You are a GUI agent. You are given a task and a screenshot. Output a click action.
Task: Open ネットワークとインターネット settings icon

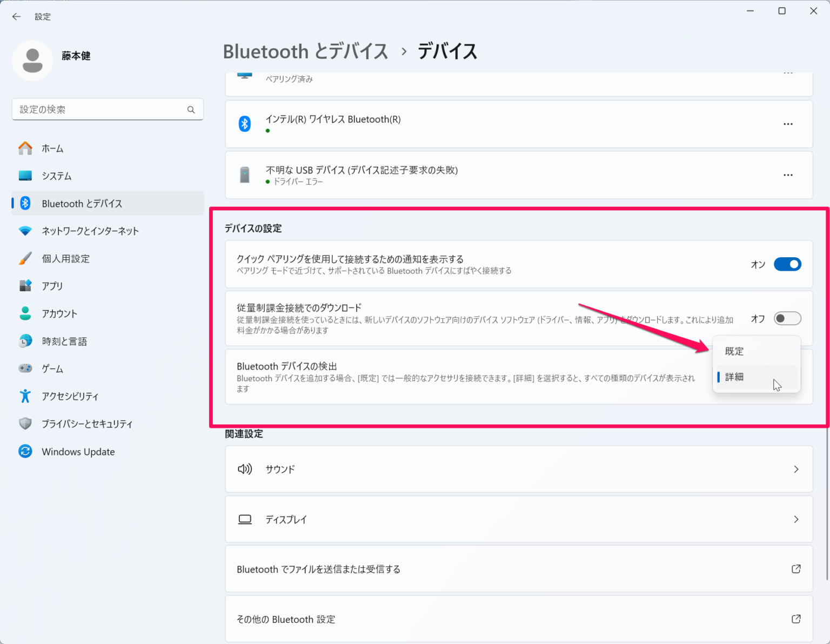25,231
